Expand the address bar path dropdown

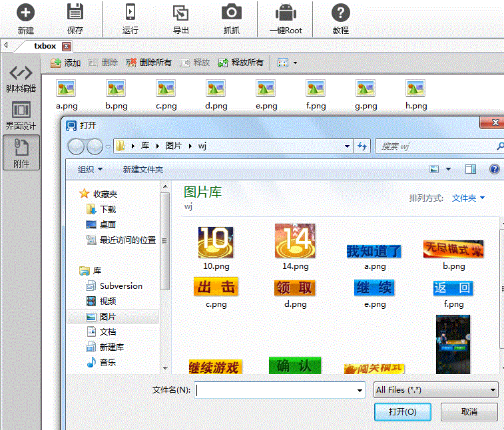point(347,146)
